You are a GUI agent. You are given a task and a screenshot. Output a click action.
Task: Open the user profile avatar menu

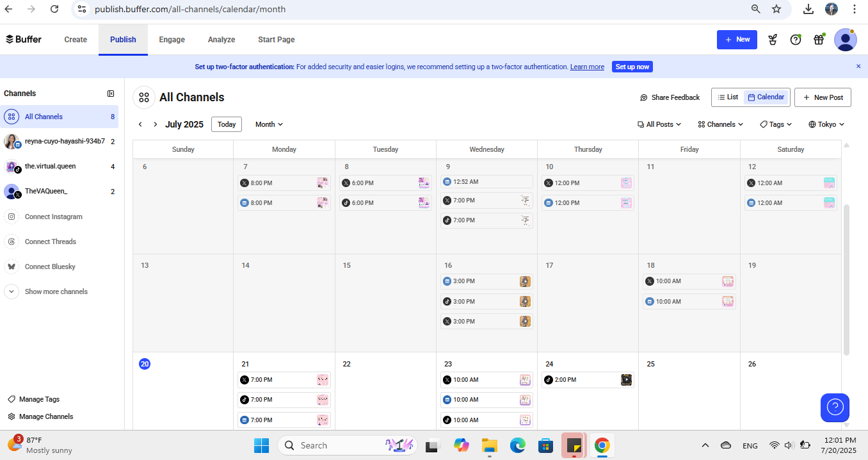point(846,40)
